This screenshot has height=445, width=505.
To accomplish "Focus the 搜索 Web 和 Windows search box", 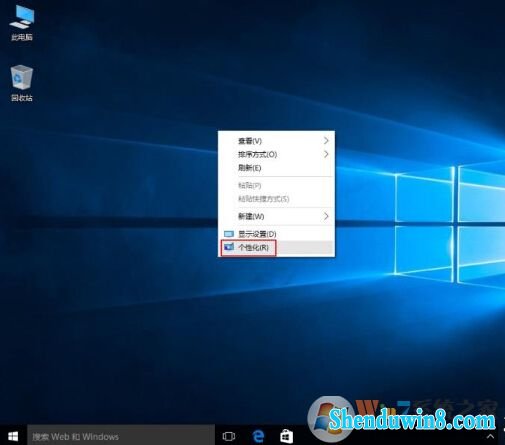I will 121,436.
